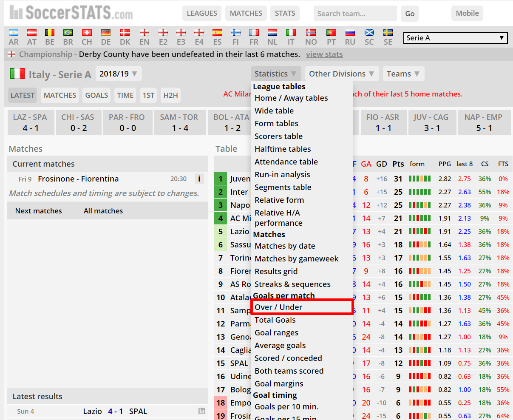
Task: Click the Sweden SE flag icon
Action: click(388, 32)
